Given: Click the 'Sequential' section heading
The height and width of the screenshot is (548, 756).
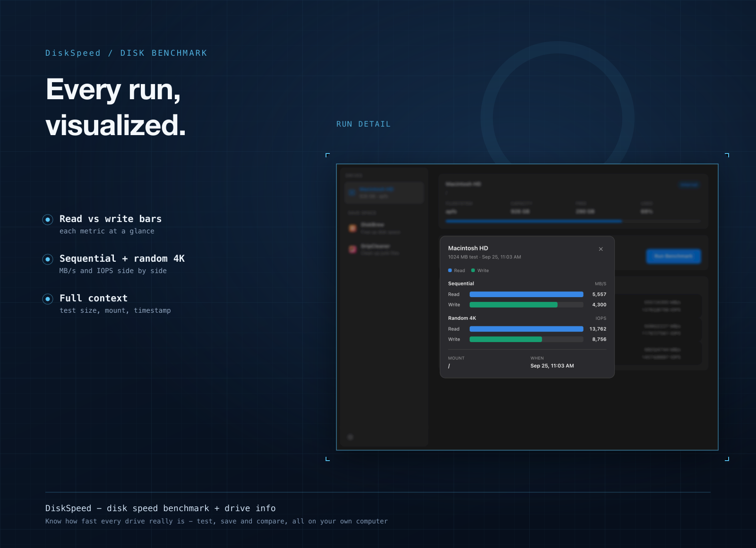Looking at the screenshot, I should [x=461, y=283].
